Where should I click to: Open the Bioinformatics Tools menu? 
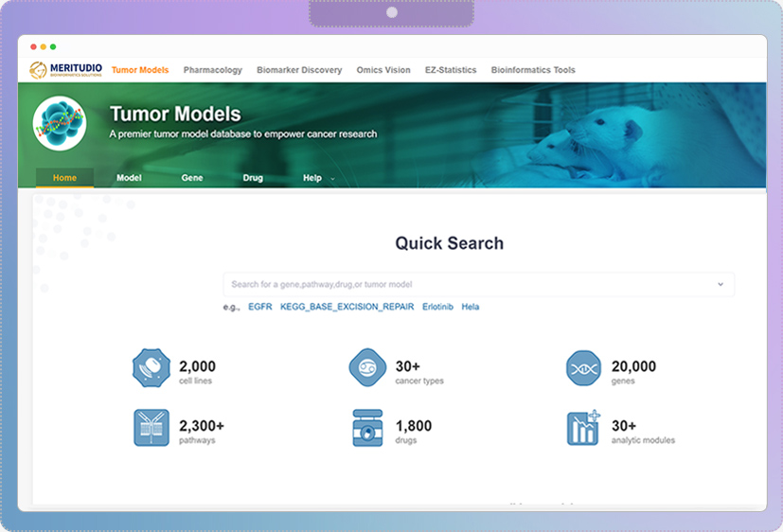533,70
